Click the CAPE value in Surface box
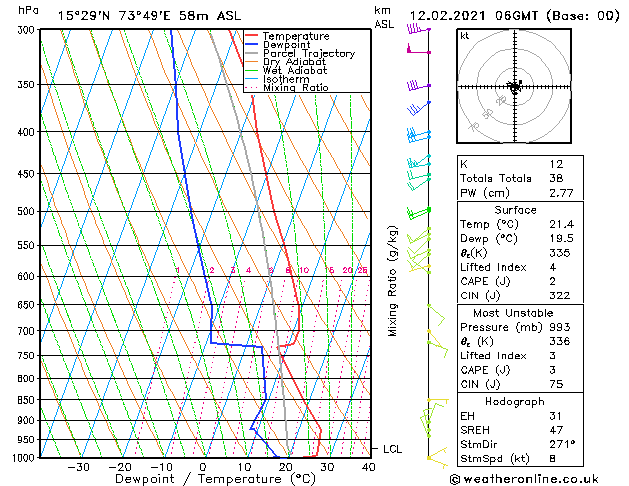The height and width of the screenshot is (486, 629). [552, 281]
